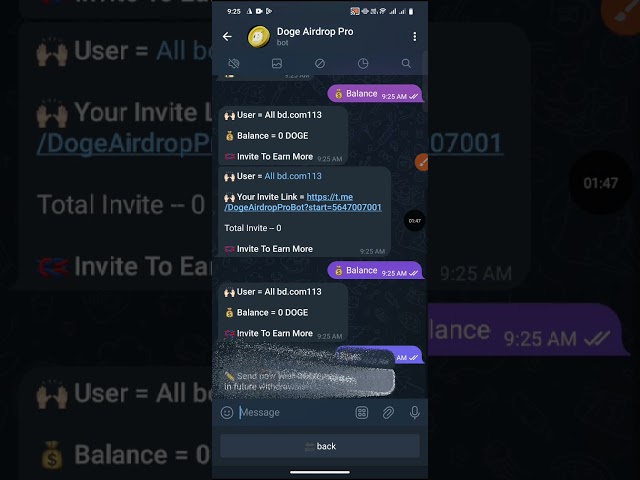Open the DogeAirdropProBot invite link

coord(303,202)
